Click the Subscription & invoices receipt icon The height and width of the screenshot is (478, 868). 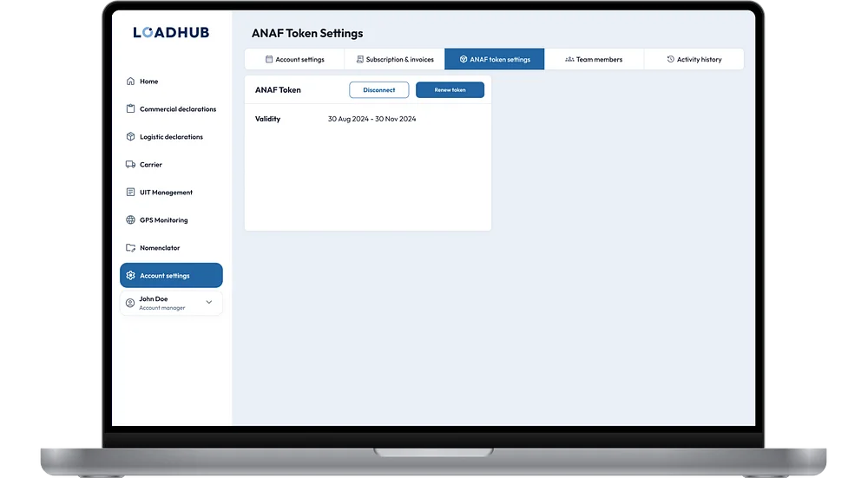click(360, 59)
